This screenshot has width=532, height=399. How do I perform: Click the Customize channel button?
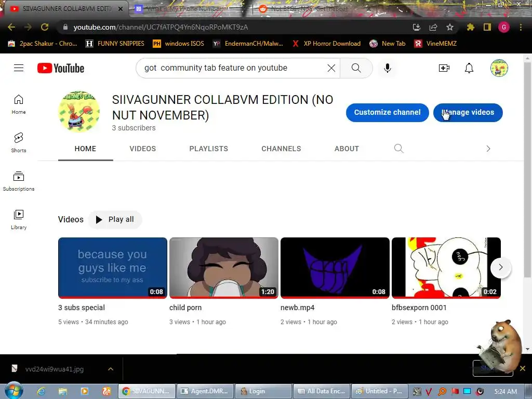pos(388,112)
